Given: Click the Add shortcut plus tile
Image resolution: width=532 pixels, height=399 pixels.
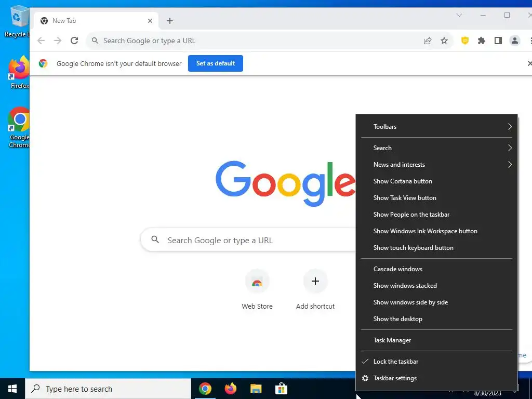Looking at the screenshot, I should coord(315,289).
